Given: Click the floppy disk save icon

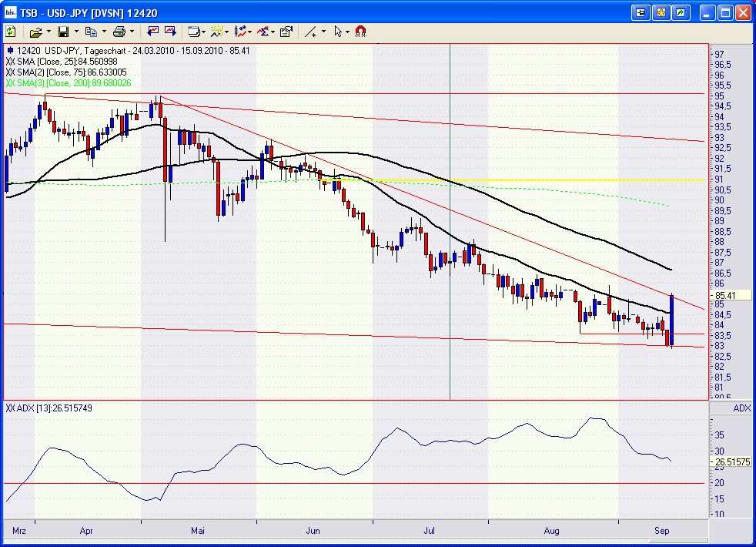Looking at the screenshot, I should click(63, 32).
